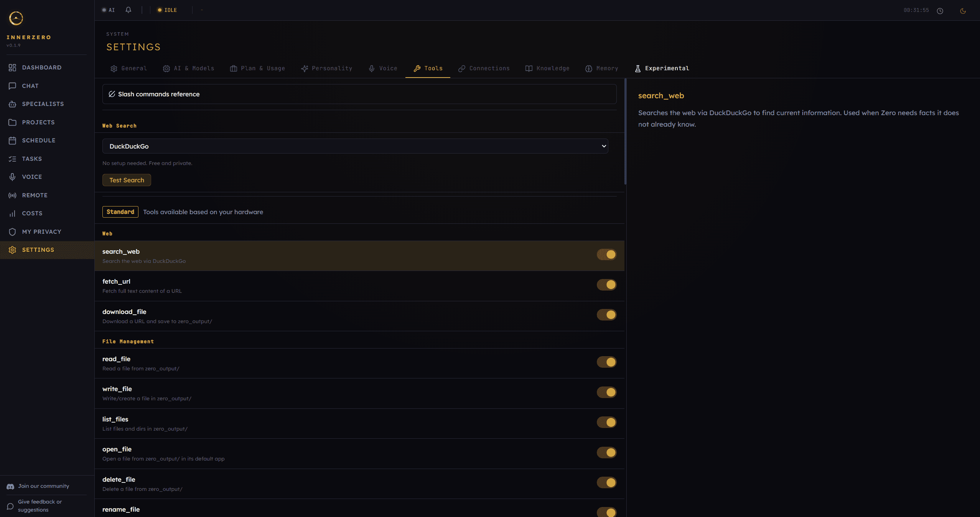Open the Memory tab
Image resolution: width=980 pixels, height=517 pixels.
[x=601, y=68]
